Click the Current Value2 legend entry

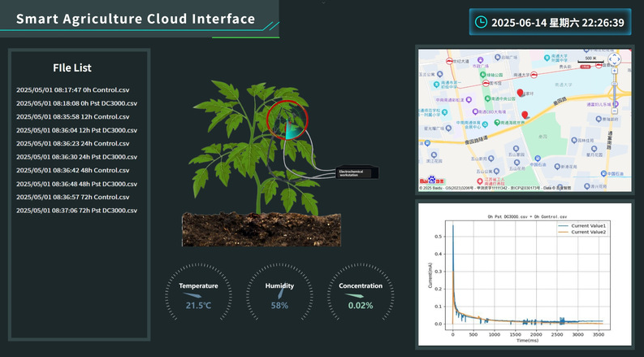582,232
